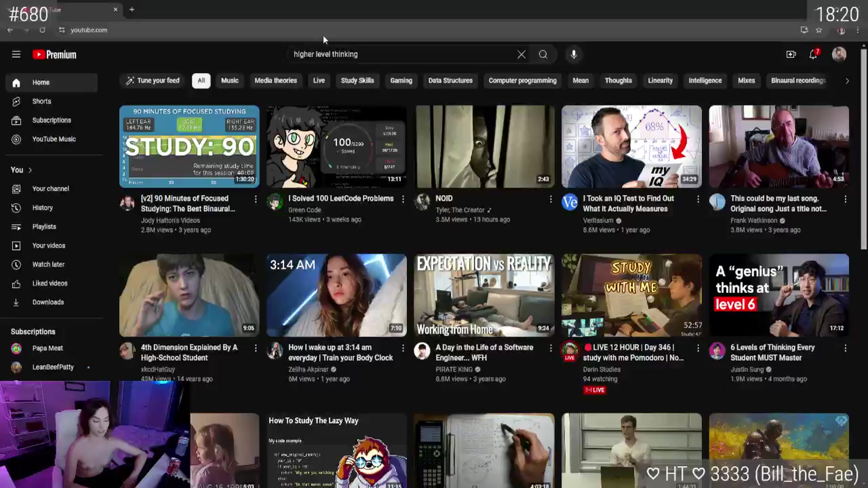The image size is (868, 488).
Task: Play the Expectation vs Reality thumbnail
Action: coord(484,295)
